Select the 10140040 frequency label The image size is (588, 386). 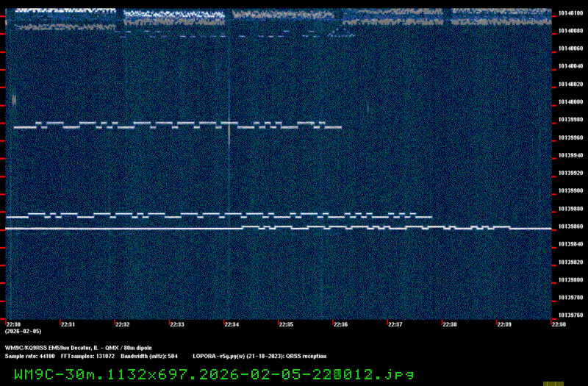[x=570, y=66]
